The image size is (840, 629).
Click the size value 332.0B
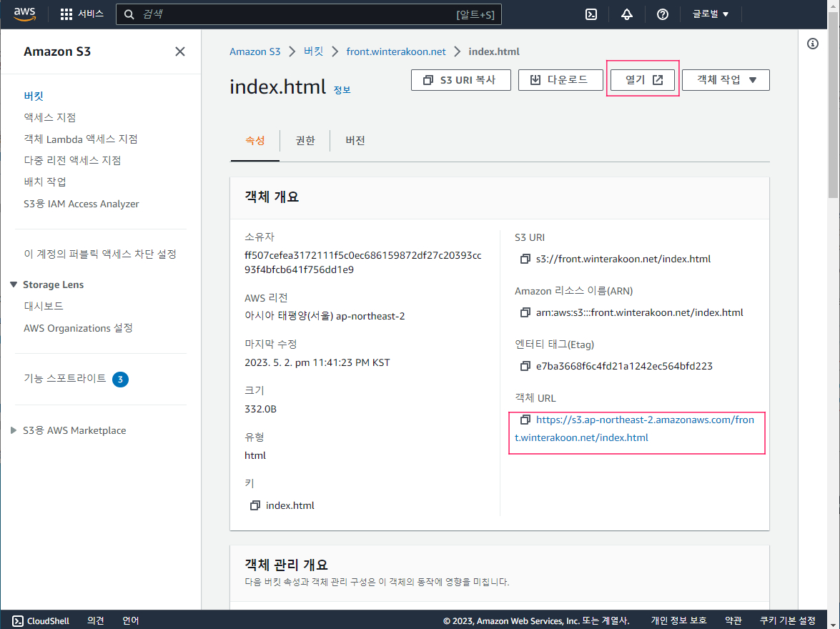pyautogui.click(x=260, y=409)
